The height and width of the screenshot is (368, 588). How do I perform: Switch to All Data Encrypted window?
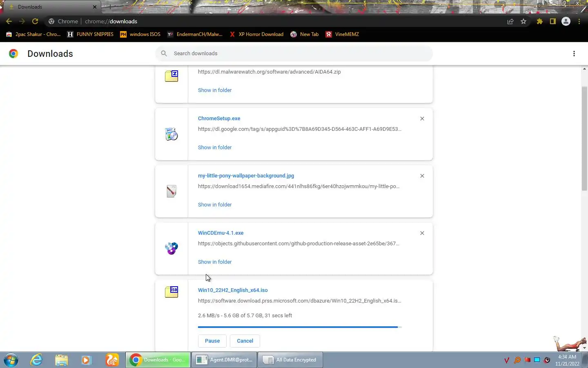[x=290, y=360]
